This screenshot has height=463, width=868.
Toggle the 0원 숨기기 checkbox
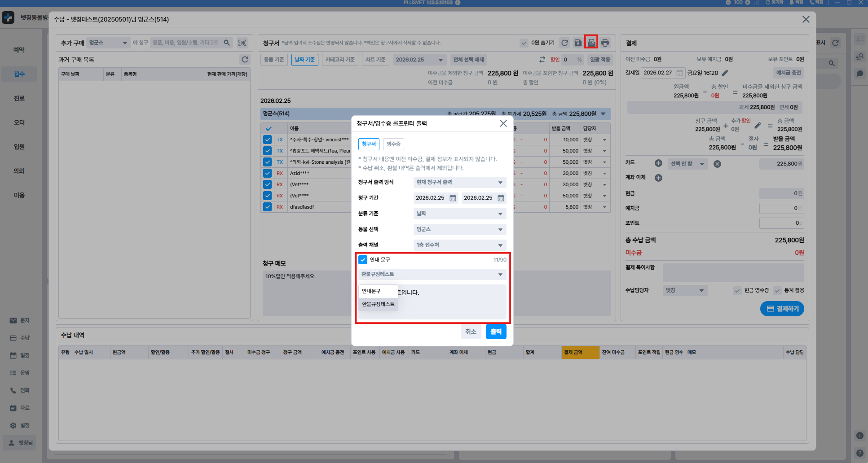pyautogui.click(x=524, y=43)
